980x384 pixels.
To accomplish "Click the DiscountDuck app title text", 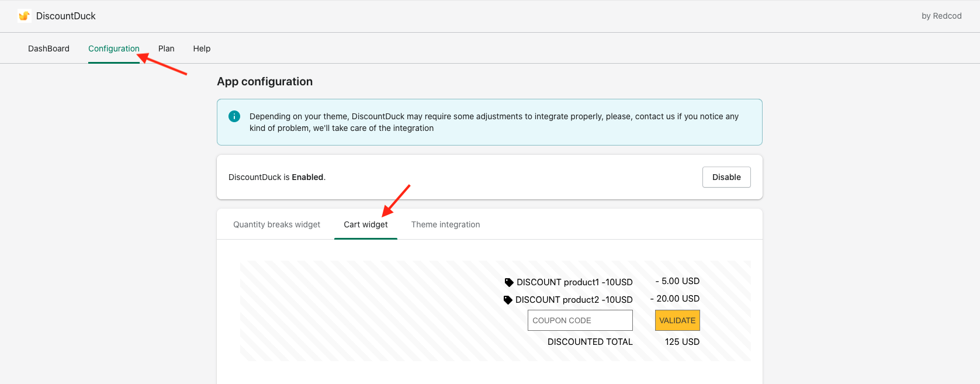I will pos(65,16).
